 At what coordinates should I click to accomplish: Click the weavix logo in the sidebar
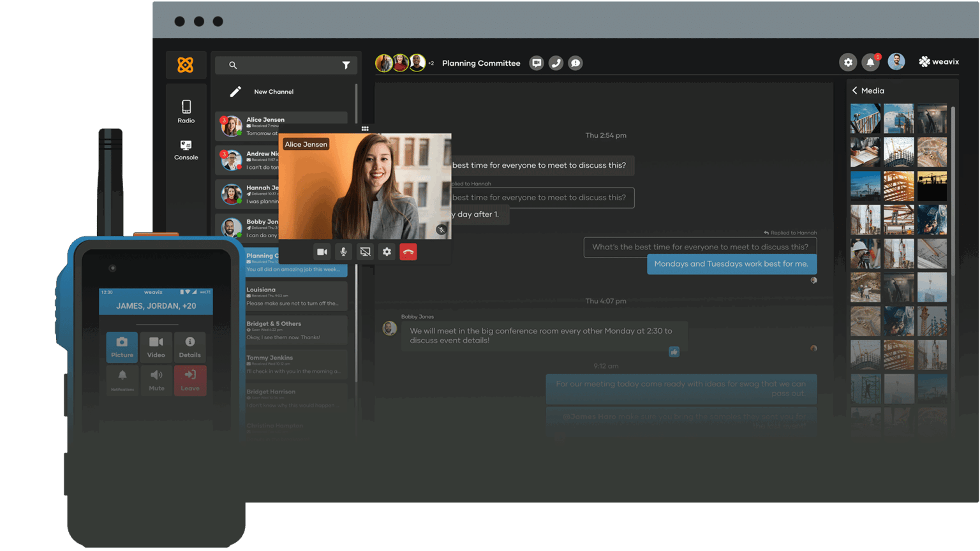(186, 64)
